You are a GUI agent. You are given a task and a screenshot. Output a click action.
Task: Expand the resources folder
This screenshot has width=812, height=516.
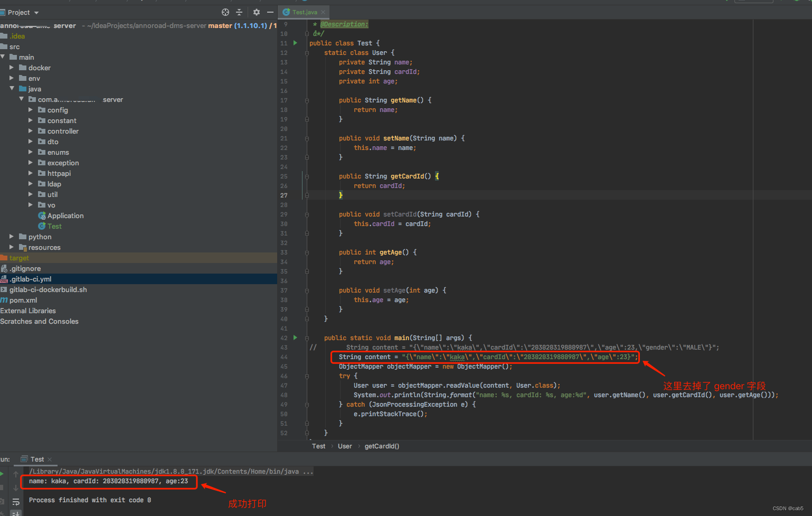(x=12, y=247)
